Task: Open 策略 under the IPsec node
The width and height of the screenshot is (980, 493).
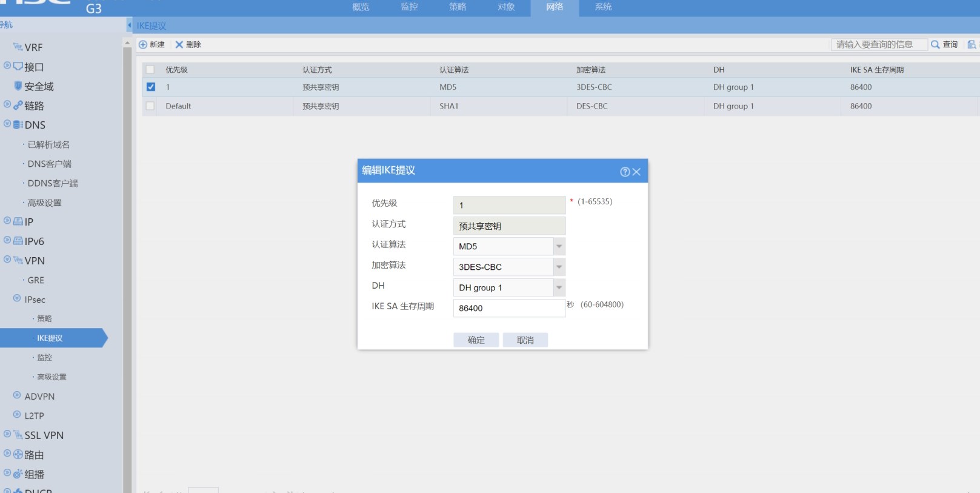Action: [44, 318]
